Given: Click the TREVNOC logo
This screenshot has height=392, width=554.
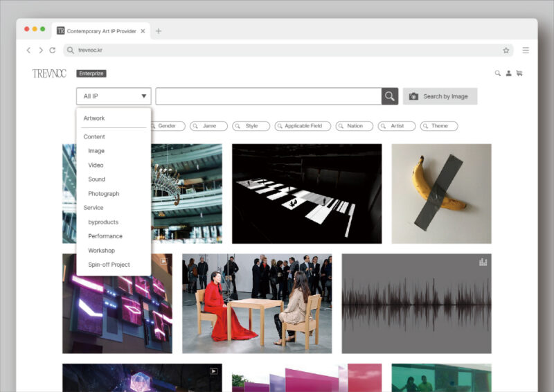Looking at the screenshot, I should (49, 73).
